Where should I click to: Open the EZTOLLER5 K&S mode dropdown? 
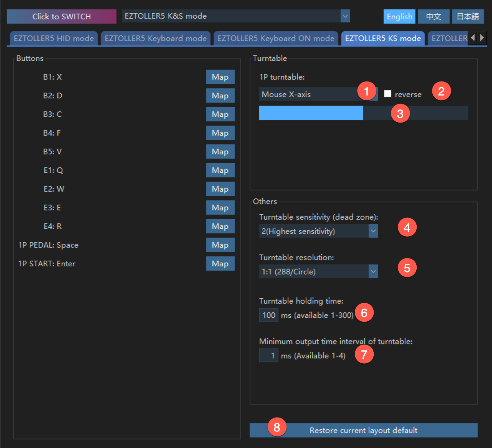(x=236, y=16)
